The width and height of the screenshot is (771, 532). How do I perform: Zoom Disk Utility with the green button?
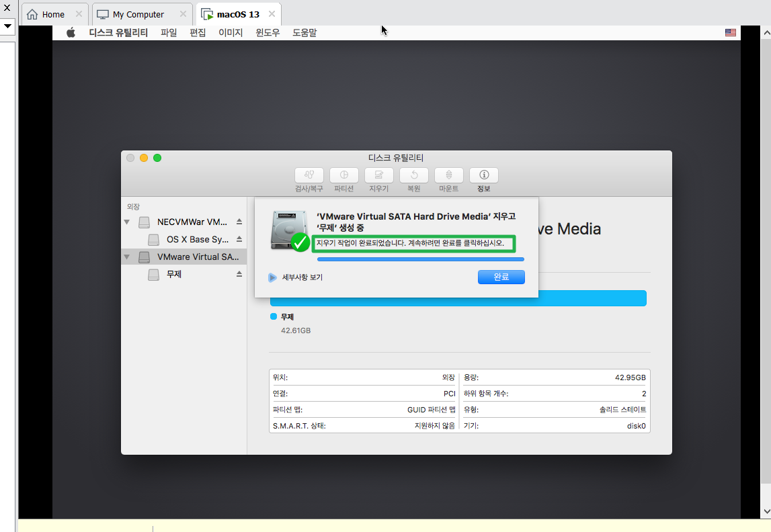point(157,158)
